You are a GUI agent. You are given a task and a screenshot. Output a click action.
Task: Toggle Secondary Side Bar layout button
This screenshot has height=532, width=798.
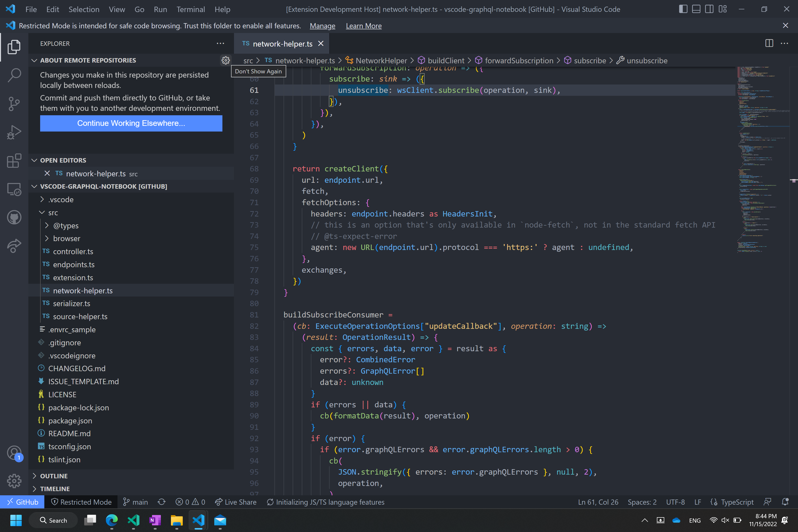point(709,9)
